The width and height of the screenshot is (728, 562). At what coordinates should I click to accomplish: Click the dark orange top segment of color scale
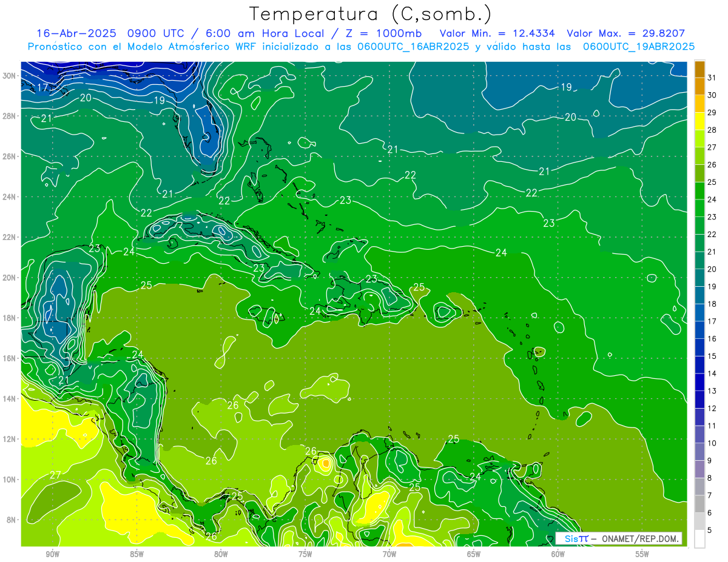pyautogui.click(x=699, y=69)
